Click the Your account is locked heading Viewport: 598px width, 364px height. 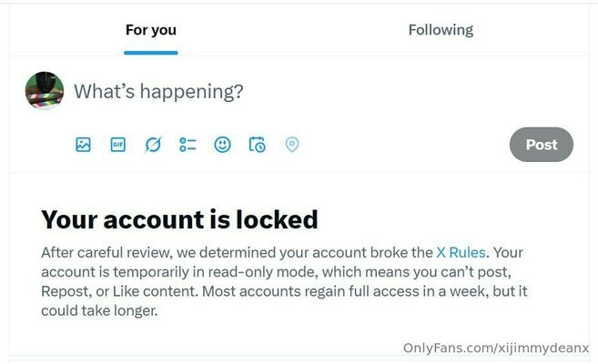[179, 219]
